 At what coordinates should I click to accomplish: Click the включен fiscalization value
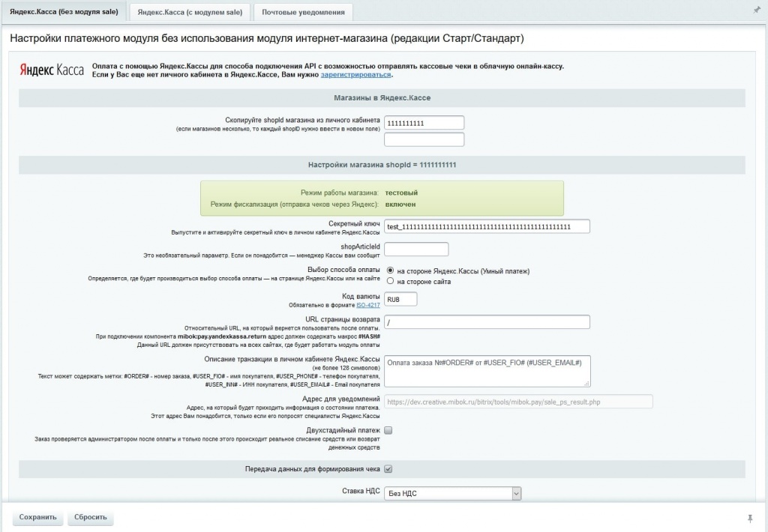(x=400, y=205)
